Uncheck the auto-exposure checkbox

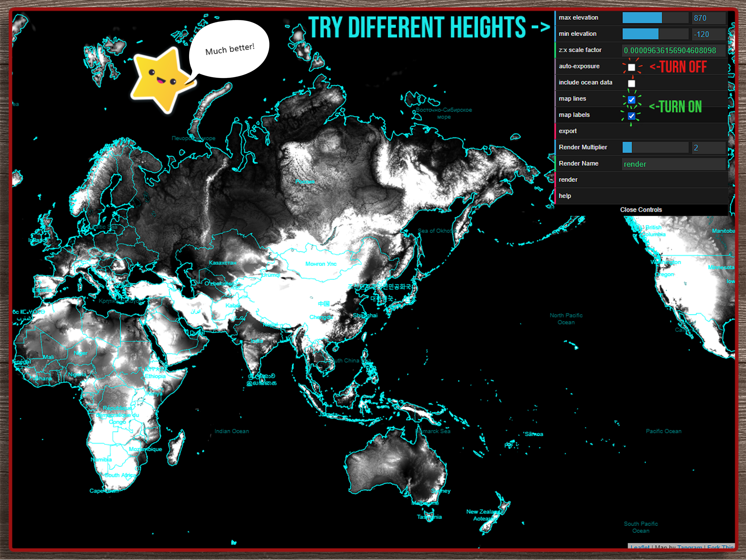click(x=631, y=67)
